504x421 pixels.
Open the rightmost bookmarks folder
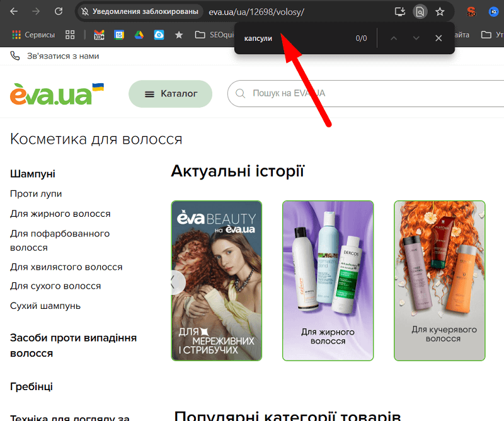(492, 35)
